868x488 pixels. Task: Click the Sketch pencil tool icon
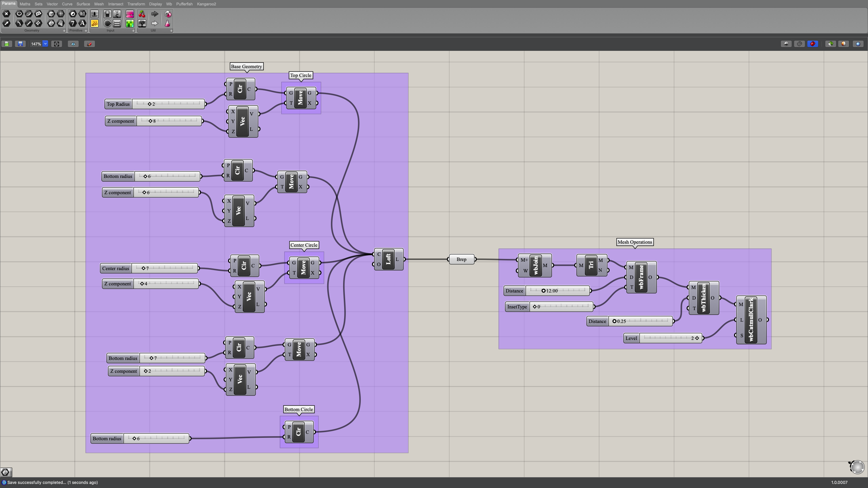(90, 44)
